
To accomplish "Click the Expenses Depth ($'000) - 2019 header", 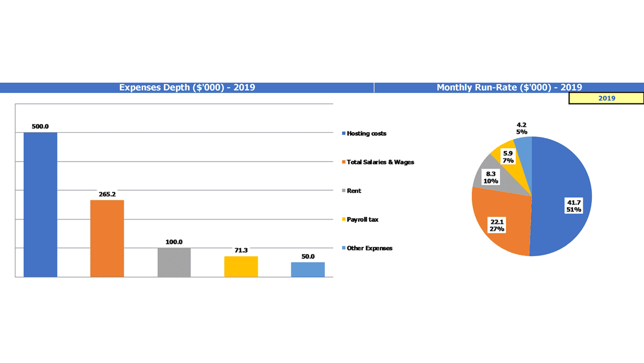I will (187, 88).
